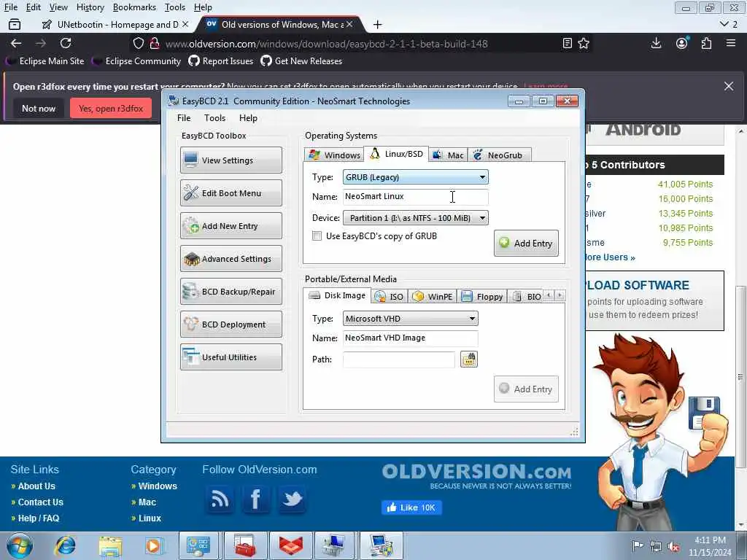The image size is (747, 560).
Task: Open Get New Releases bookmark
Action: pyautogui.click(x=301, y=61)
